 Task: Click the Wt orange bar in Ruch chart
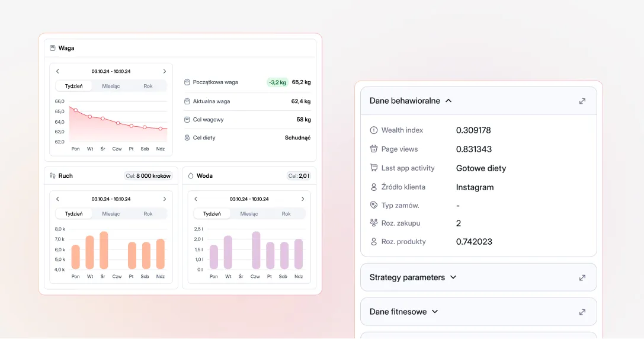[89, 252]
